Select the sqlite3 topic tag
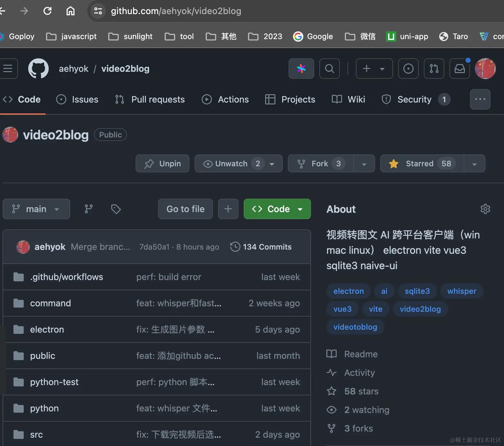Image resolution: width=504 pixels, height=446 pixels. [417, 291]
